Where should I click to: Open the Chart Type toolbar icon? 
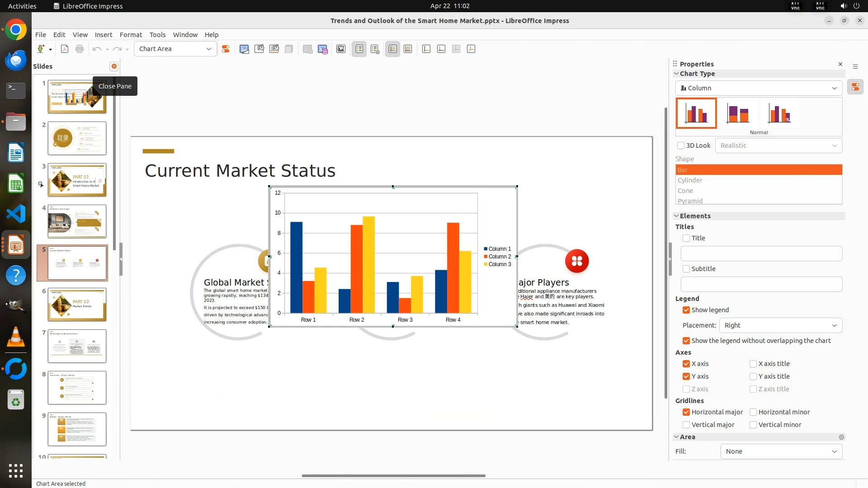click(x=244, y=49)
